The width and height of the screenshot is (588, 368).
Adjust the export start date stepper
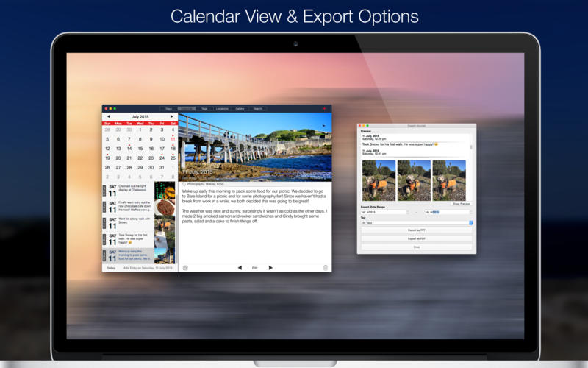point(408,212)
